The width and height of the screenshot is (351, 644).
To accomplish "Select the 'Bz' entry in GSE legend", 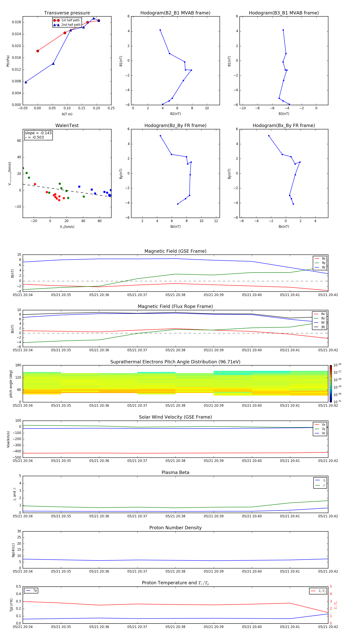I will coord(320,268).
